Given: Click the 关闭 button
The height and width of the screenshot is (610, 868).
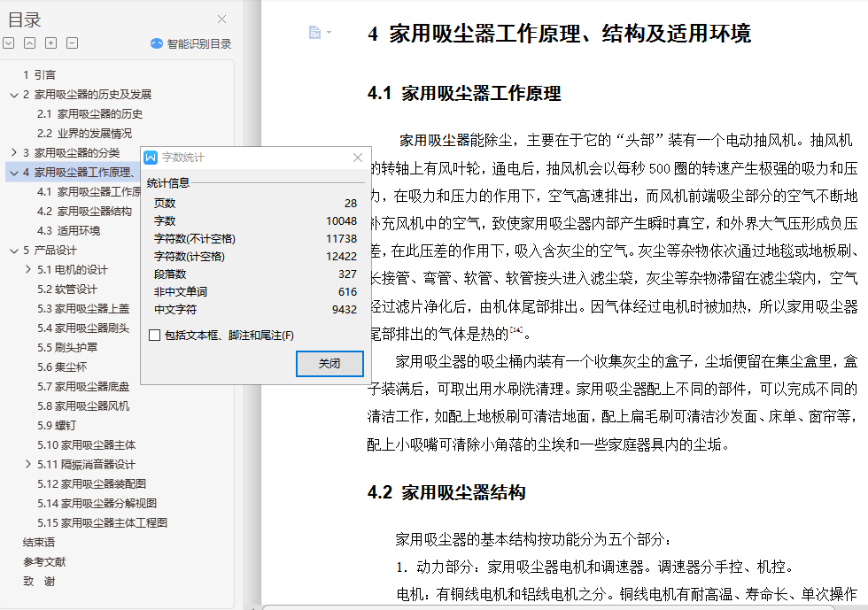Looking at the screenshot, I should click(329, 364).
